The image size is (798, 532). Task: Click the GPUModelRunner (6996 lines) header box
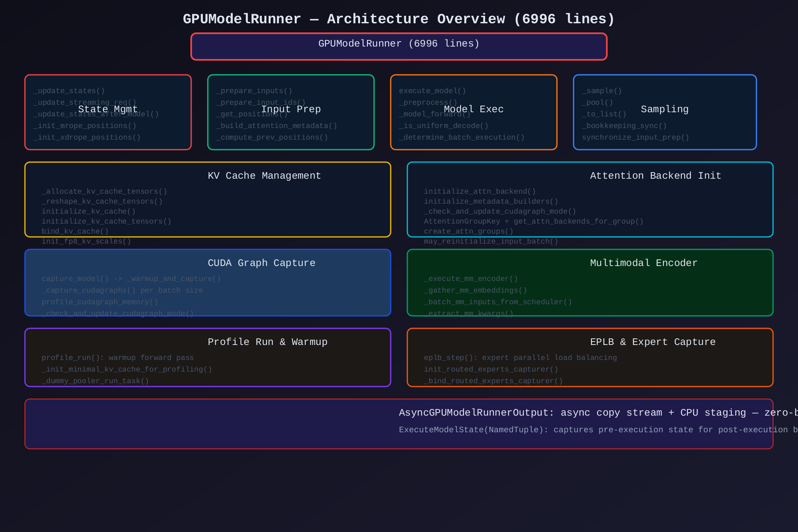tap(399, 46)
